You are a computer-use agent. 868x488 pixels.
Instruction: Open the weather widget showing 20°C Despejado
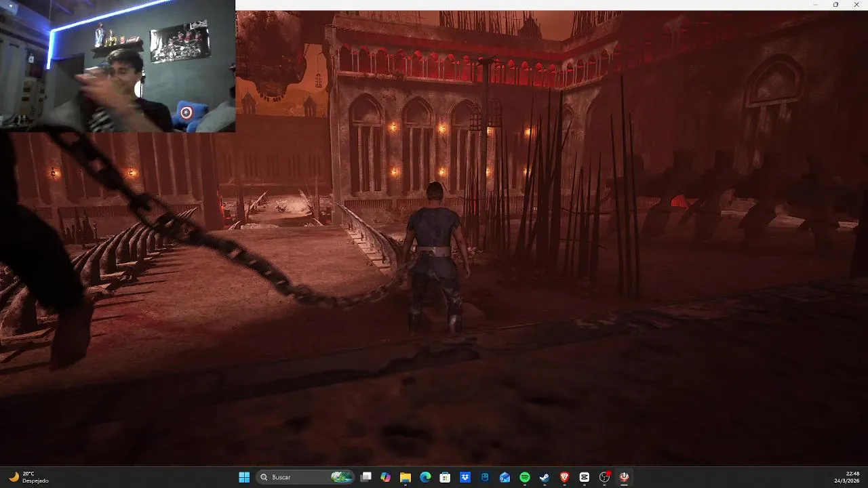tap(29, 477)
